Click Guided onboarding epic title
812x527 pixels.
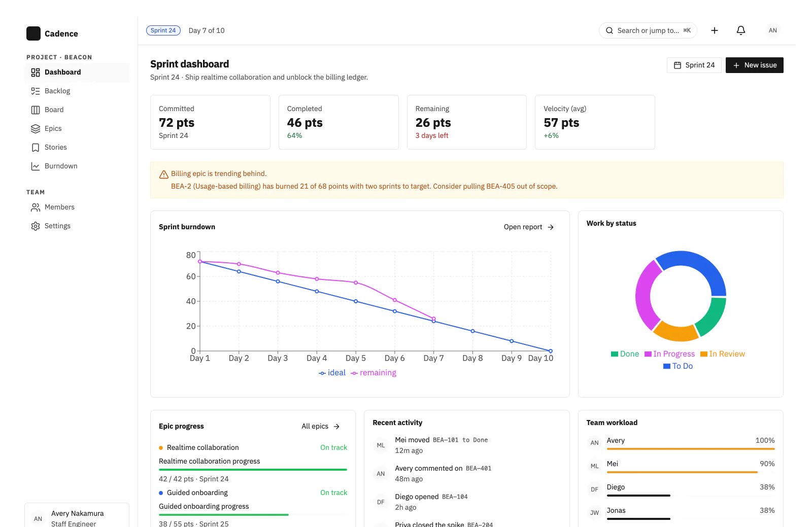pyautogui.click(x=197, y=493)
